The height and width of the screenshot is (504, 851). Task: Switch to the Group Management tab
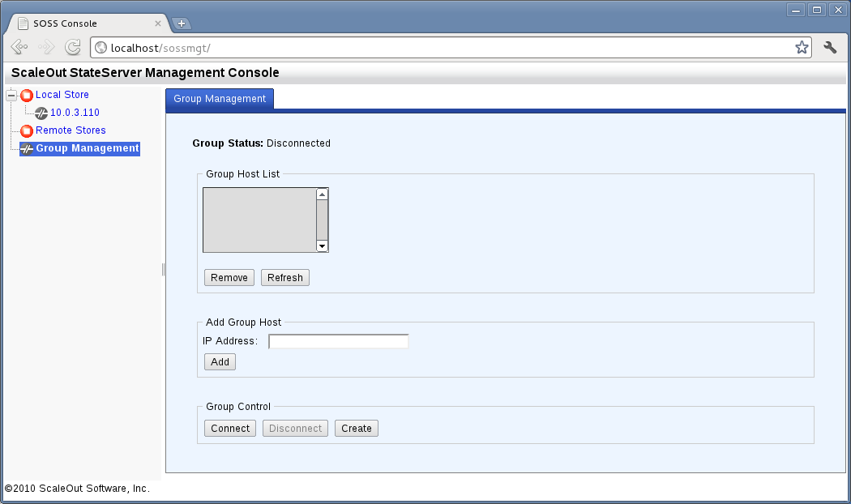[x=220, y=99]
